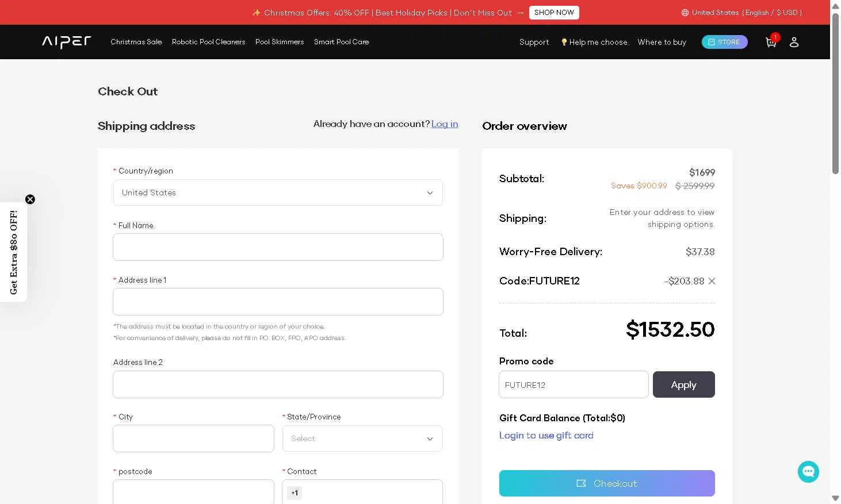Click the lightbulb Help me choose icon
This screenshot has height=504, width=841.
564,42
